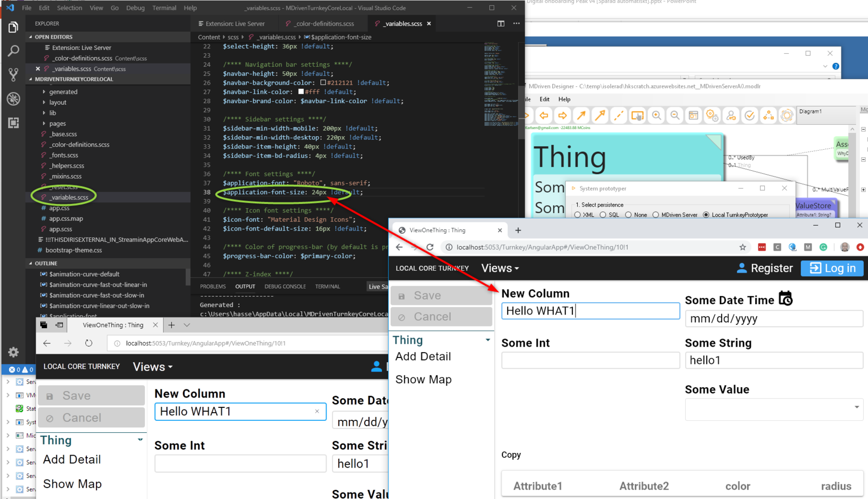
Task: Click the node graph icon in MDriven Designer
Action: click(768, 116)
